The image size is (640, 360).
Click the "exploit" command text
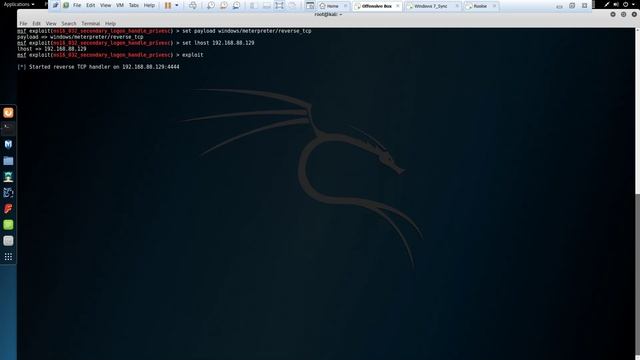pos(193,55)
